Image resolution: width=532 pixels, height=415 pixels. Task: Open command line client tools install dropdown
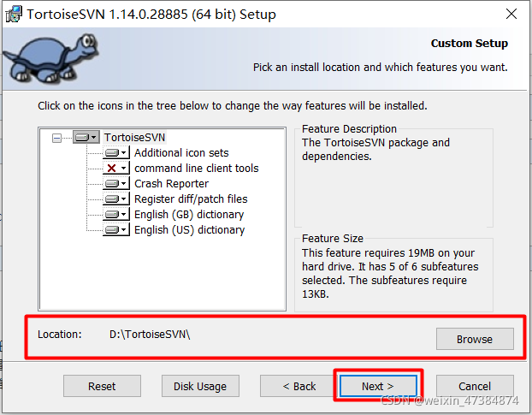click(x=116, y=168)
